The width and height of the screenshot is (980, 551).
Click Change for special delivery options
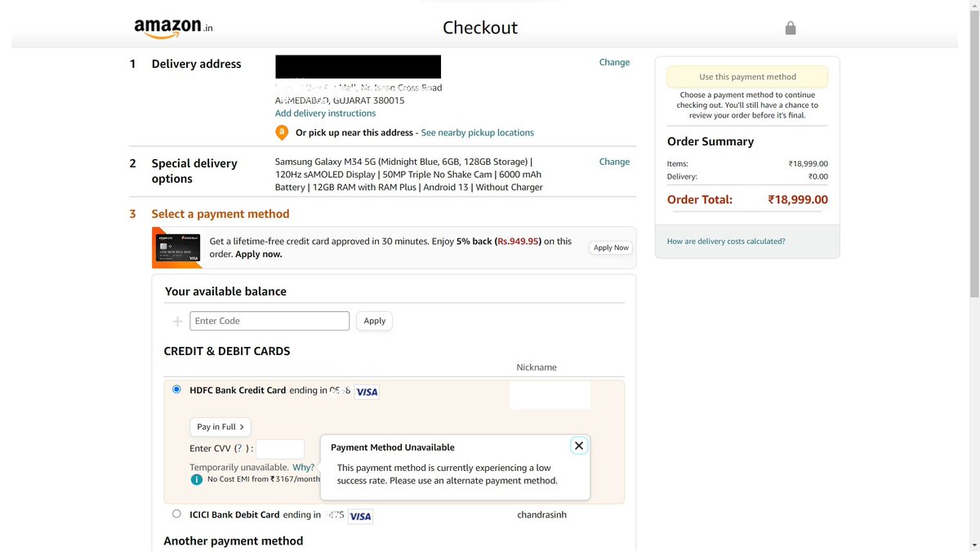coord(614,162)
